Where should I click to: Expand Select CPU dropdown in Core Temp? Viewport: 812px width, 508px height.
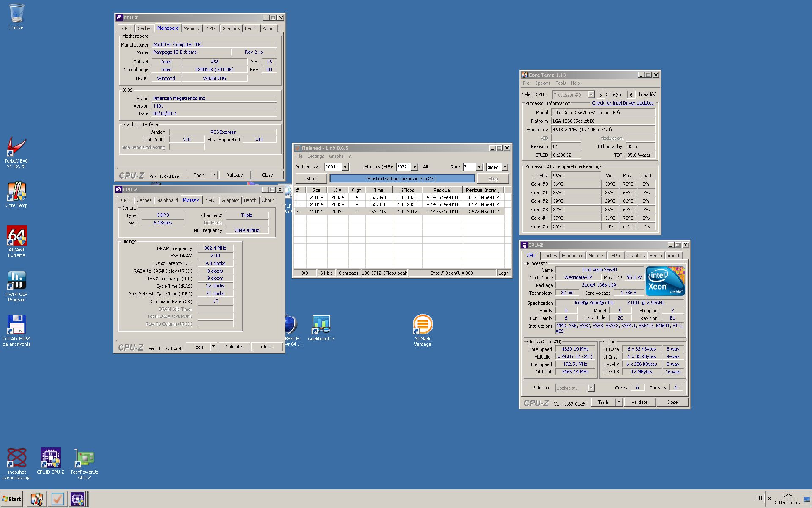coord(591,94)
